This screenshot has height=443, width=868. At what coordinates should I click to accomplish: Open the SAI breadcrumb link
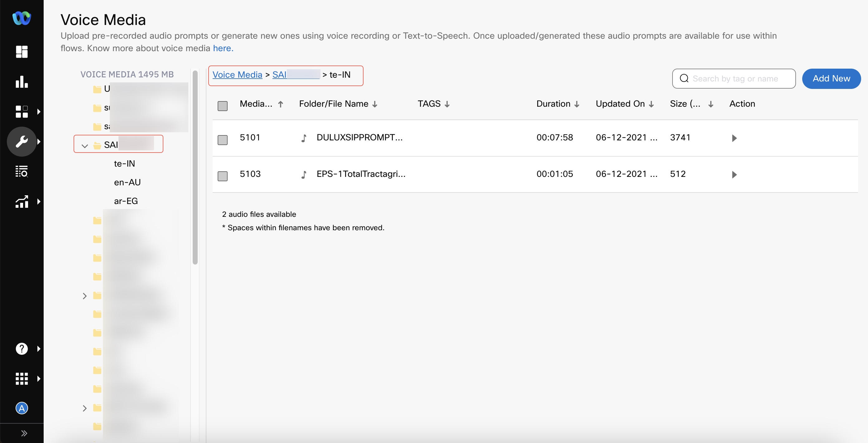[x=296, y=75]
